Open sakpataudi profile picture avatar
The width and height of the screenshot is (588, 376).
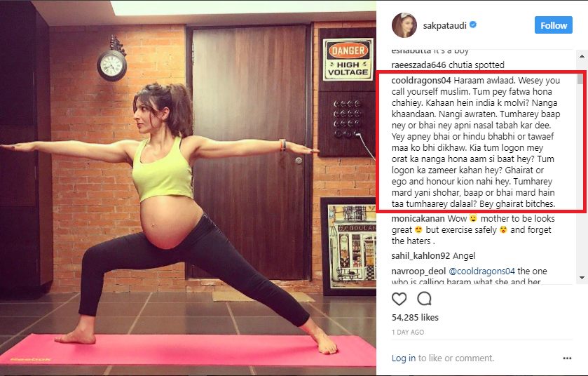pos(404,25)
